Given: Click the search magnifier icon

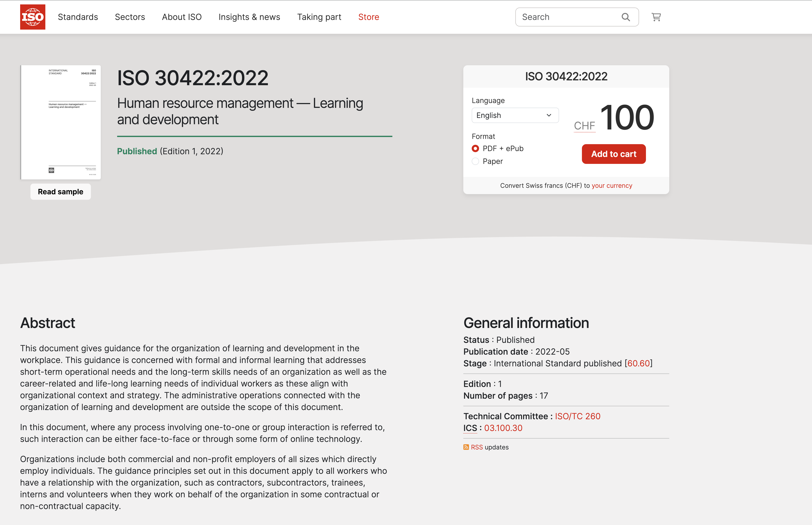Looking at the screenshot, I should tap(625, 17).
